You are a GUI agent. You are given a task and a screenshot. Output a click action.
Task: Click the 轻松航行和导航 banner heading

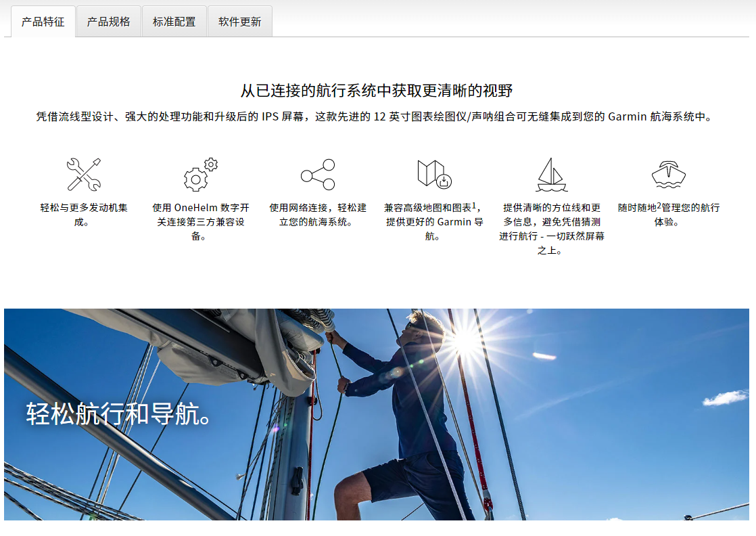coord(118,414)
